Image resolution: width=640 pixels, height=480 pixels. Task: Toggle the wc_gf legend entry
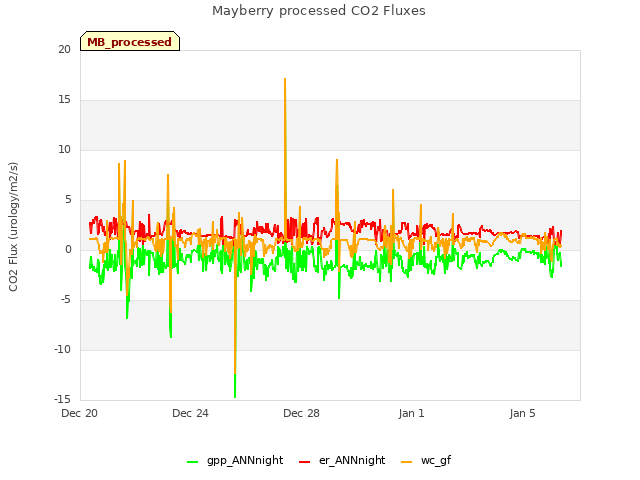coord(426,460)
